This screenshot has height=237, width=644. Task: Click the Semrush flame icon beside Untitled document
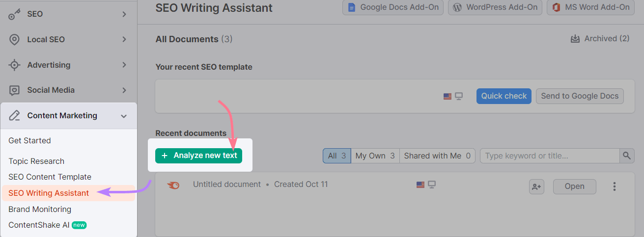pos(173,185)
